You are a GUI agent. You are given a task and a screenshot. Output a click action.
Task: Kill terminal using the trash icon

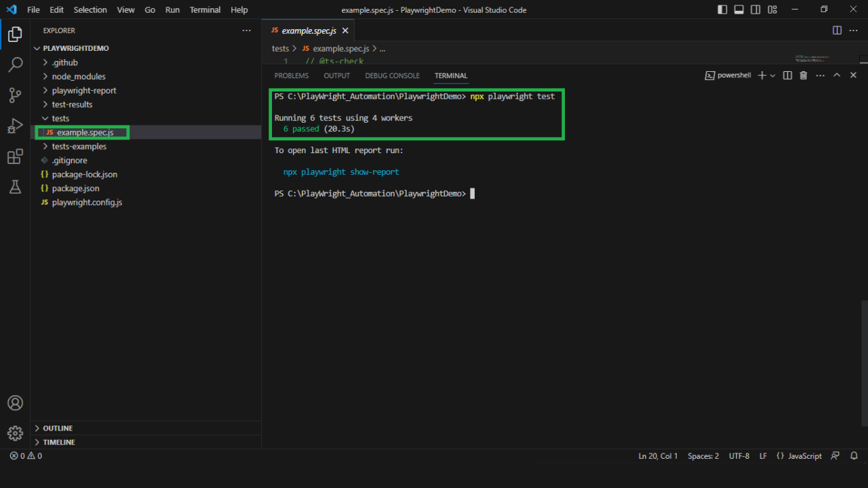click(x=804, y=76)
